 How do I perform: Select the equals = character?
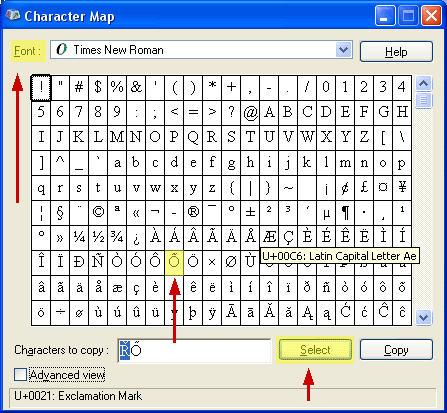[193, 113]
